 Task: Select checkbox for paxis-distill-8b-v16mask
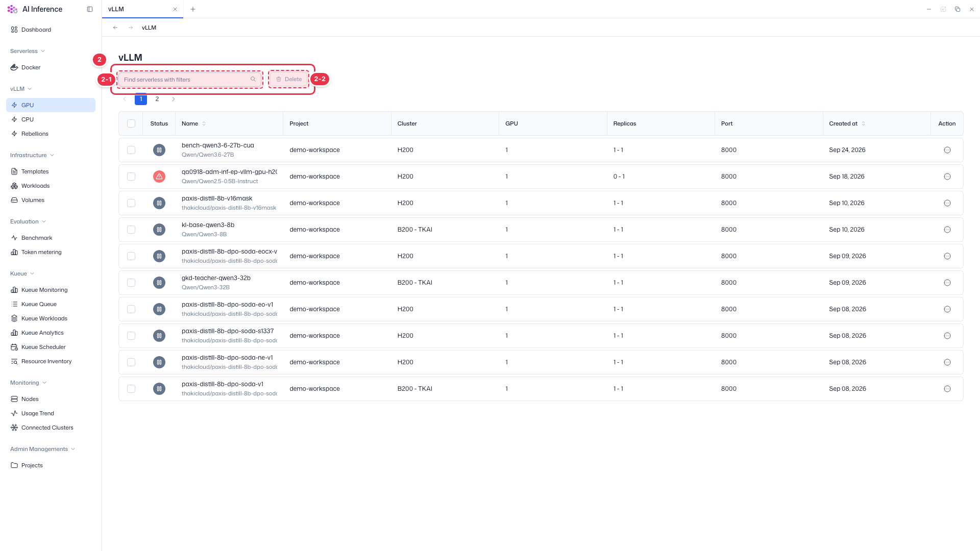131,203
